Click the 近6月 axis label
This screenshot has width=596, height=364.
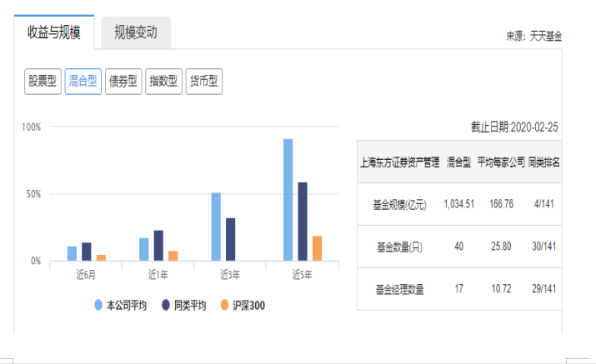[x=86, y=274]
